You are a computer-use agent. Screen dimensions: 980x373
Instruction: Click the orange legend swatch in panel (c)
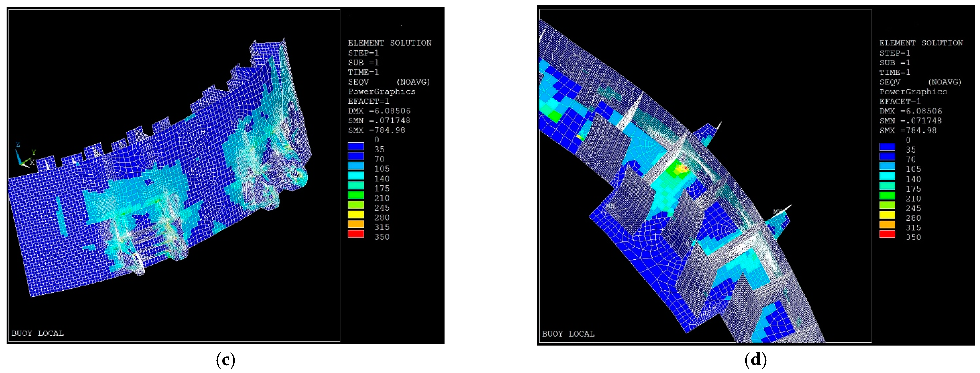coord(356,224)
